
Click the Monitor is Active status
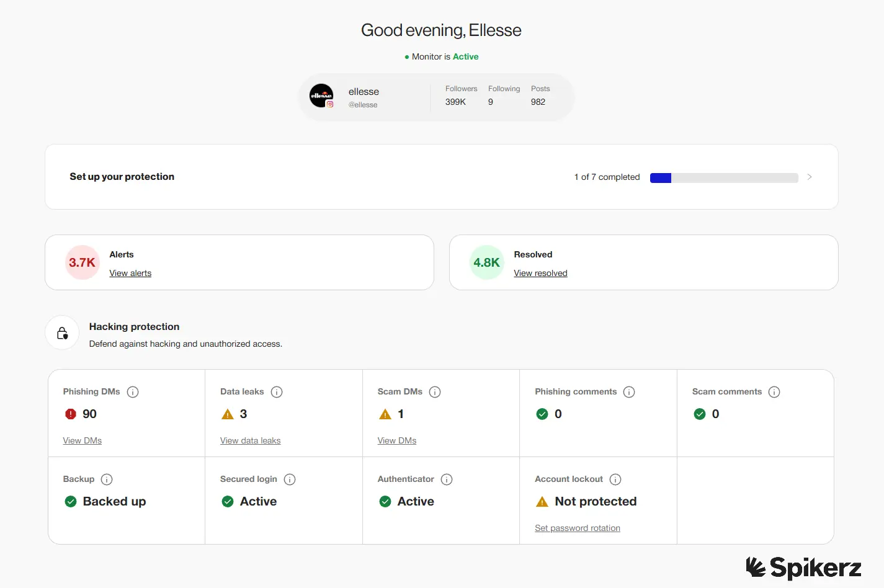[x=441, y=56]
